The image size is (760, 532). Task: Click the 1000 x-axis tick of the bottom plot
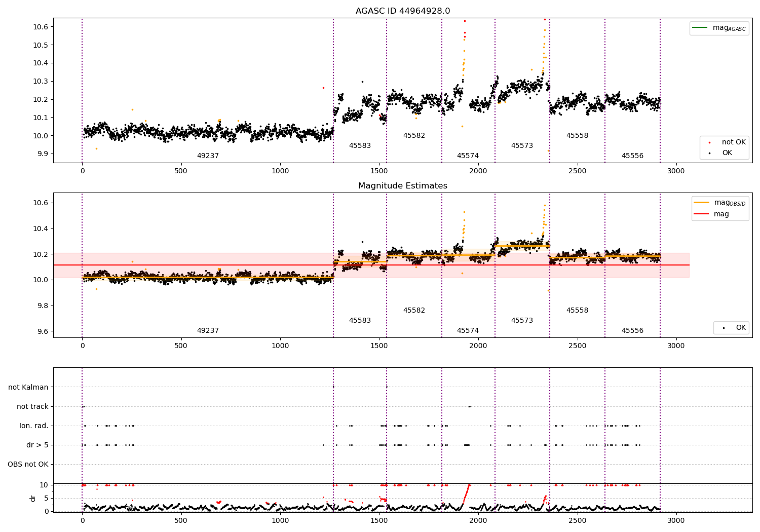pos(280,521)
